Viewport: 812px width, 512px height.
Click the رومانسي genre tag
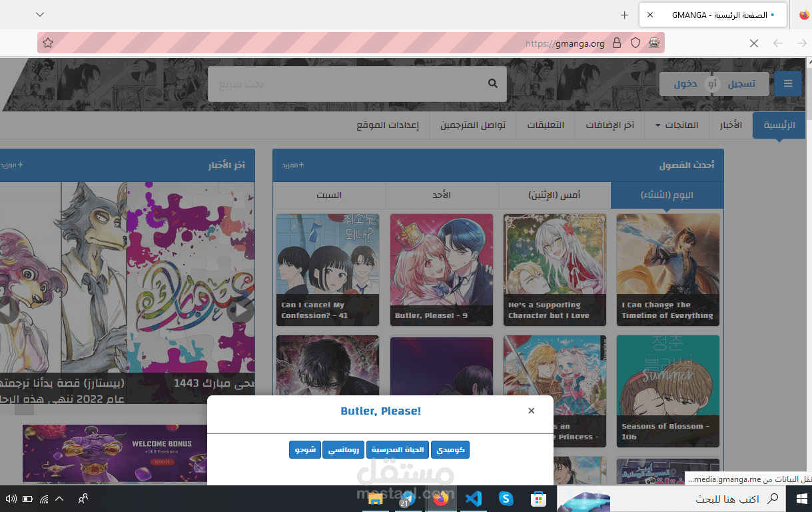click(x=344, y=450)
